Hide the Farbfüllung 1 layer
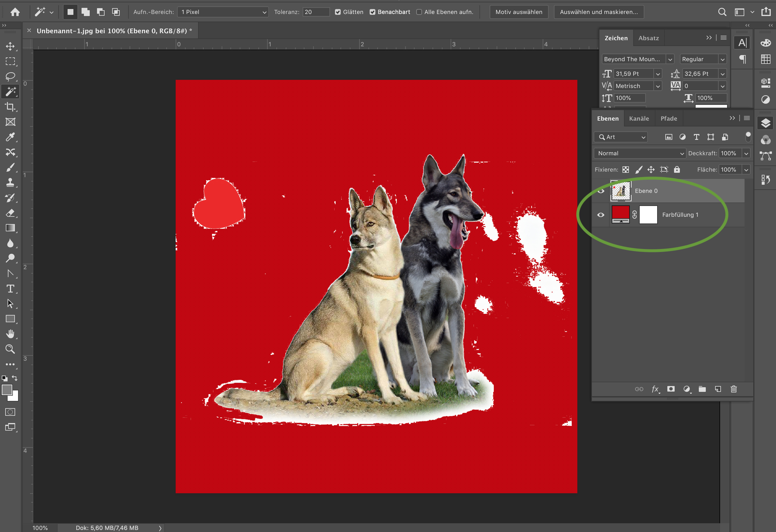Viewport: 776px width, 532px height. coord(601,215)
